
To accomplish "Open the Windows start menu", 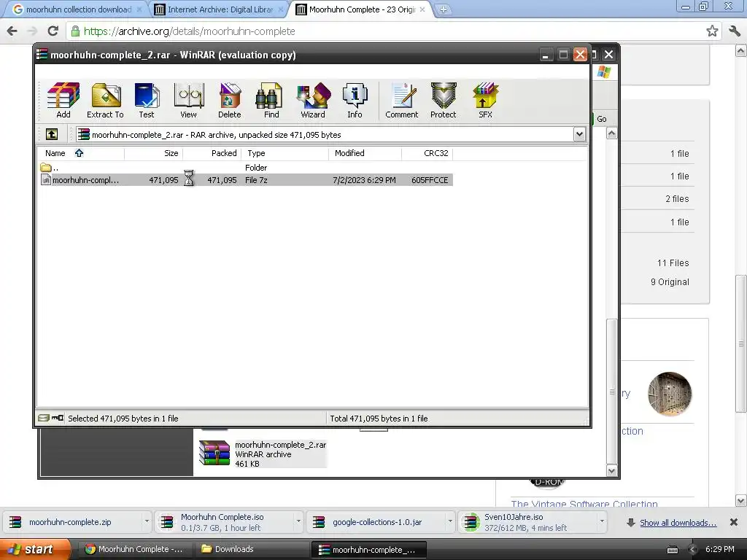I will click(x=34, y=549).
